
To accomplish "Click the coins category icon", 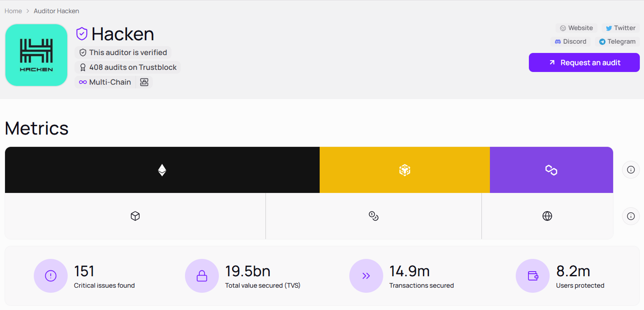I will (373, 216).
